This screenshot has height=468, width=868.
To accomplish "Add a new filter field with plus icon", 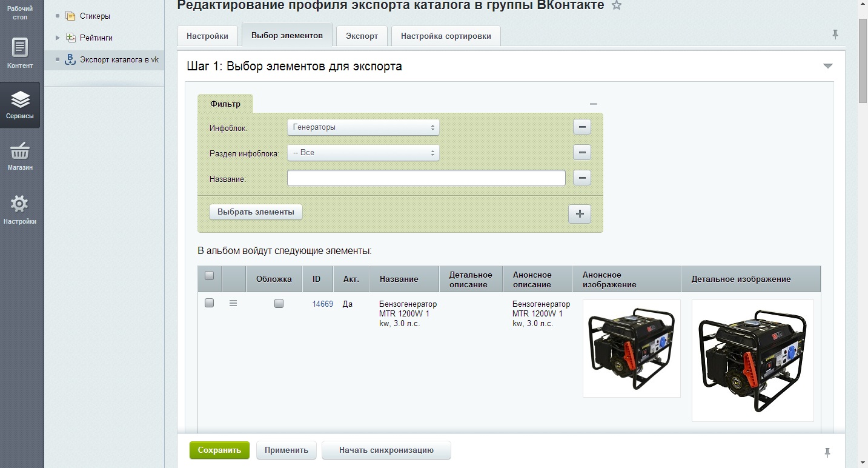I will 580,213.
